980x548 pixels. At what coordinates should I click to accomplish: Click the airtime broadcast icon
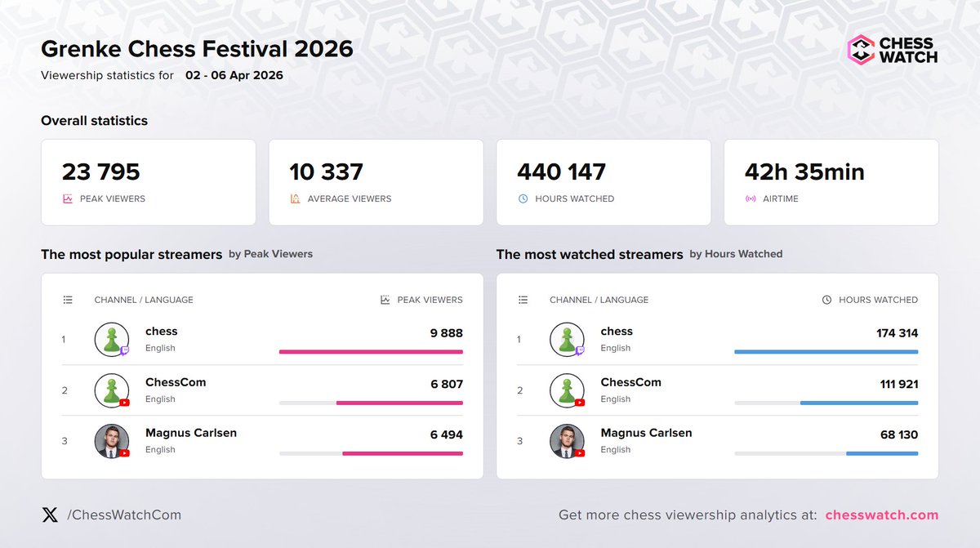(751, 198)
